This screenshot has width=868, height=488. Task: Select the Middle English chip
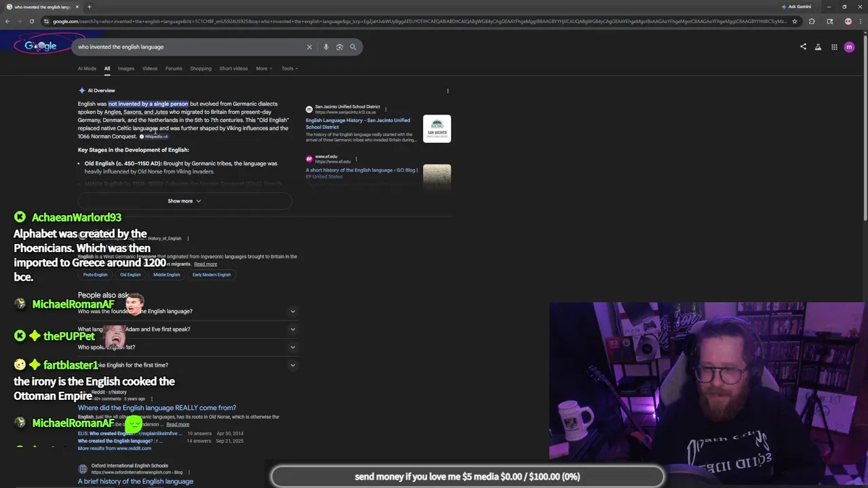(167, 274)
